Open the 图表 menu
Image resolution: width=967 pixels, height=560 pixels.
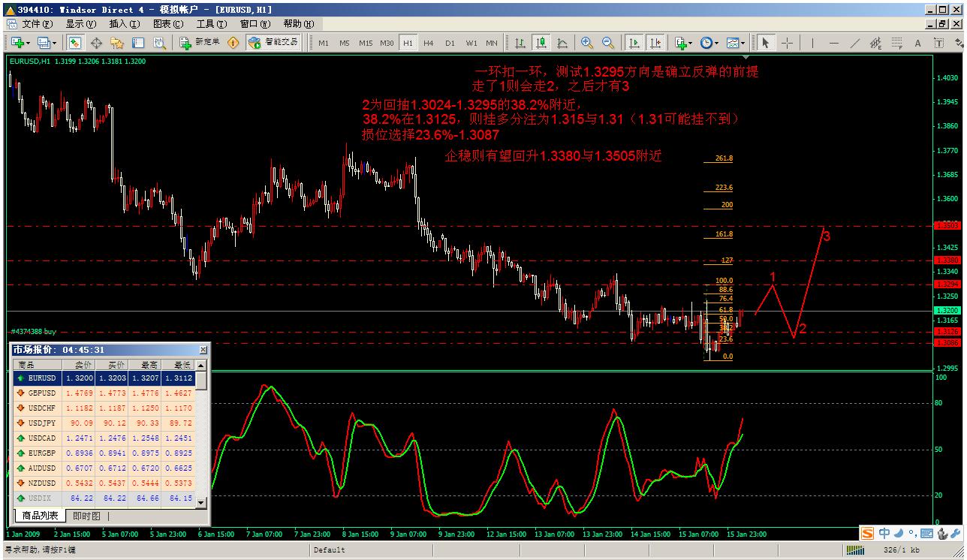(x=167, y=24)
